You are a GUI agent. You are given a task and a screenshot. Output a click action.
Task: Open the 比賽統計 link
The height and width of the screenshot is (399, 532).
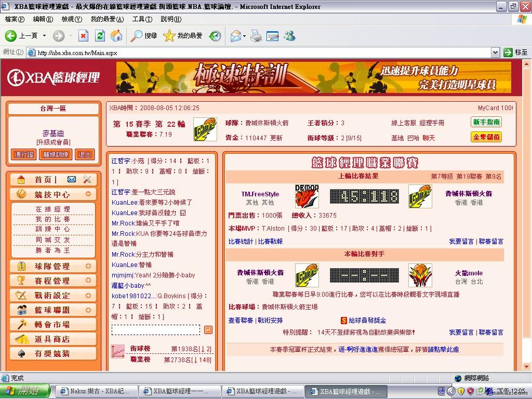pos(241,242)
